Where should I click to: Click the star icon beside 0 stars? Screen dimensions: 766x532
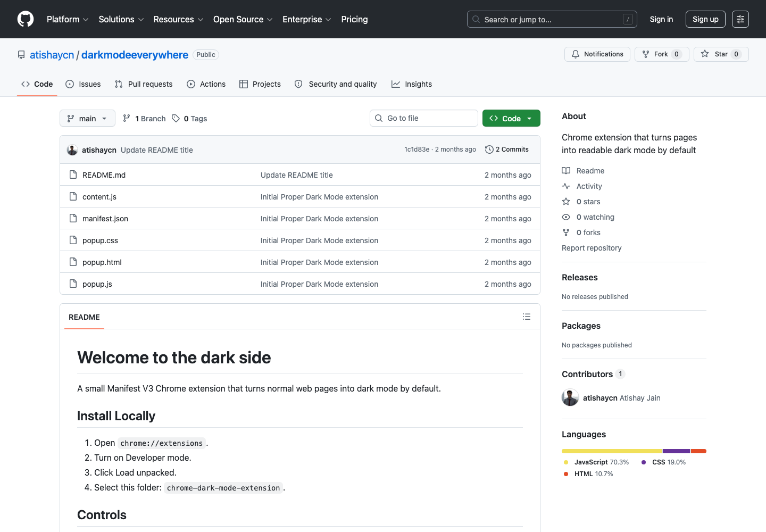[x=566, y=202]
